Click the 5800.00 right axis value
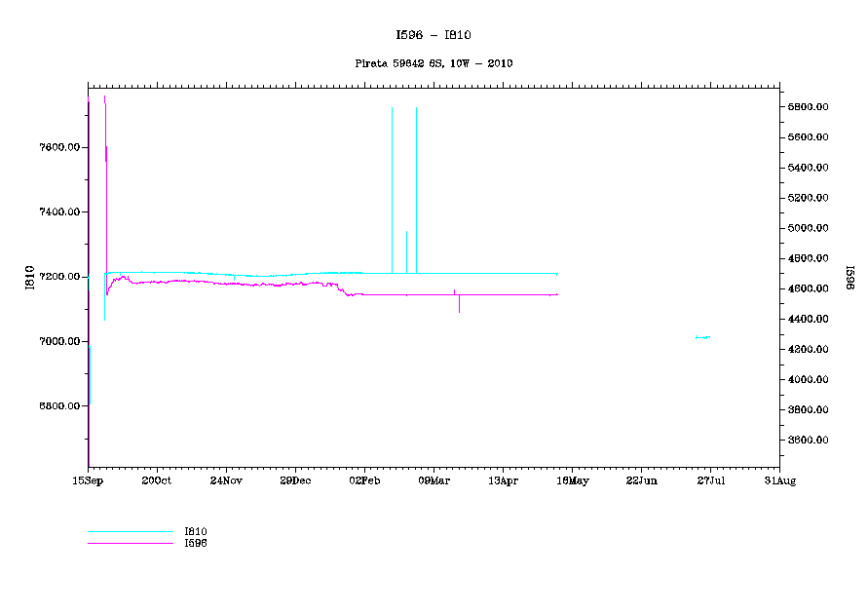The image size is (868, 614). pos(809,106)
